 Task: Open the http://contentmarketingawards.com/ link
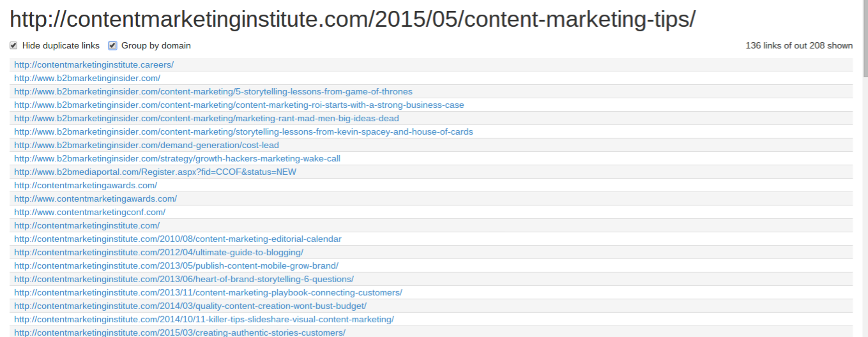pyautogui.click(x=86, y=185)
